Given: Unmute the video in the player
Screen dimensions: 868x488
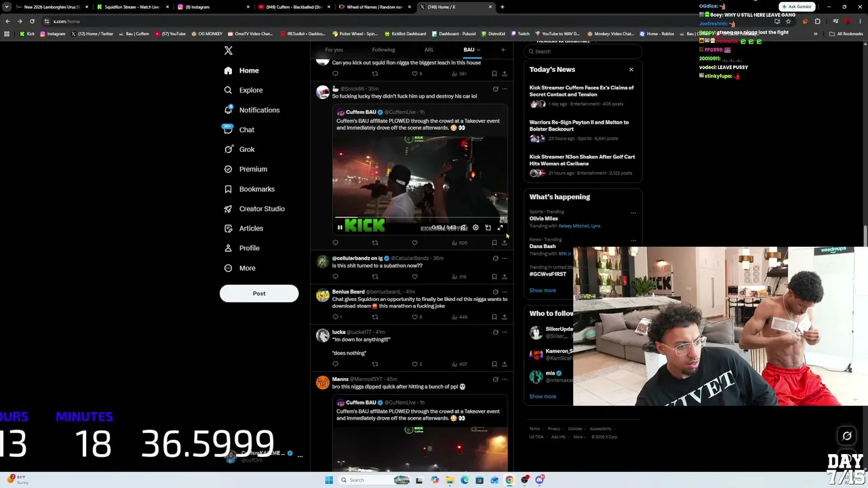Looking at the screenshot, I should click(x=463, y=228).
